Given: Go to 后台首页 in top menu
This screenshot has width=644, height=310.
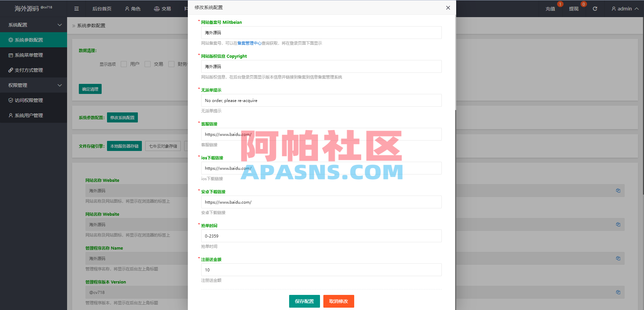Looking at the screenshot, I should click(x=102, y=8).
